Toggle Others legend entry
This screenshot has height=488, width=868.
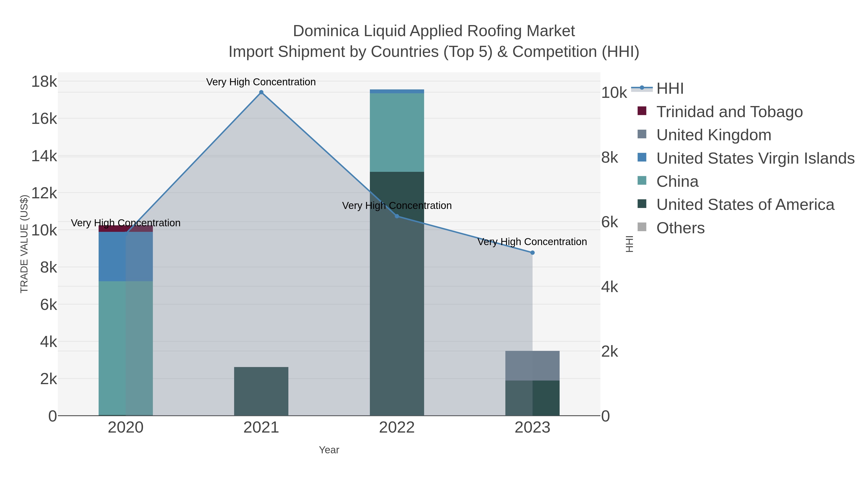671,228
